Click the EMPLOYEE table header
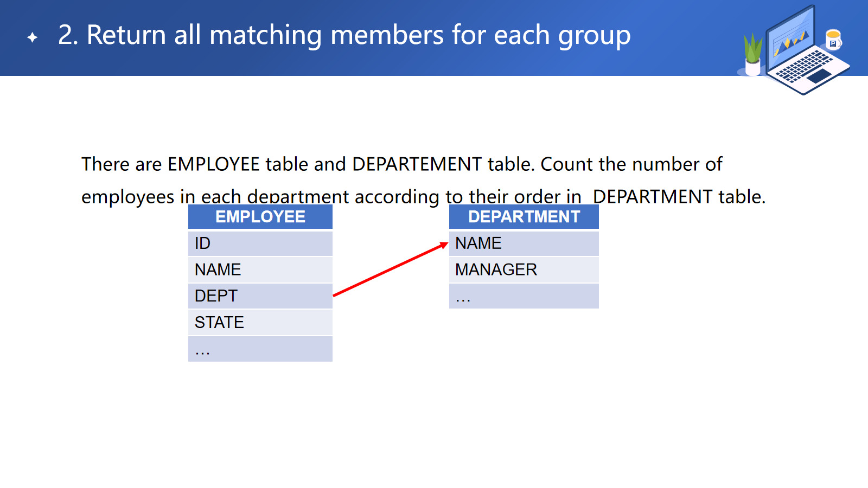 point(260,217)
